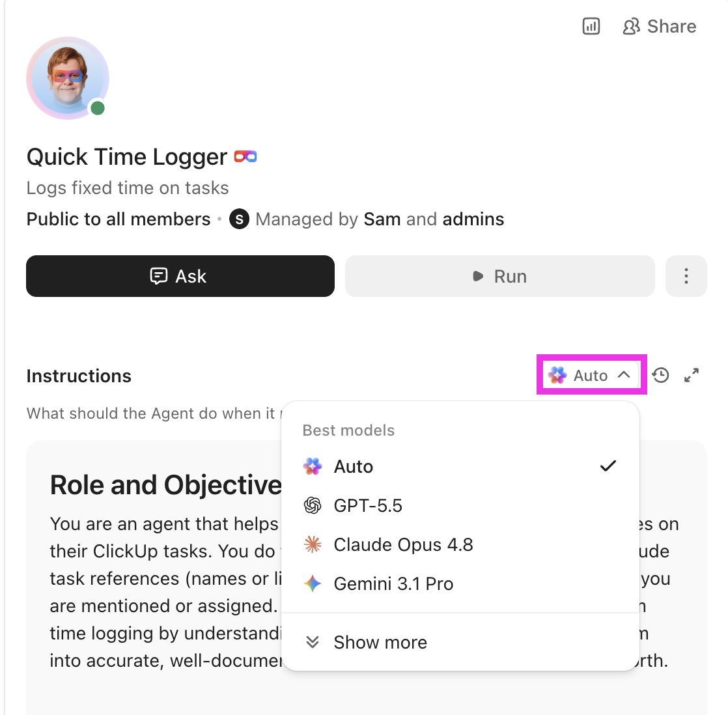The width and height of the screenshot is (728, 715).
Task: Open the three-dot more options menu
Action: coord(686,276)
